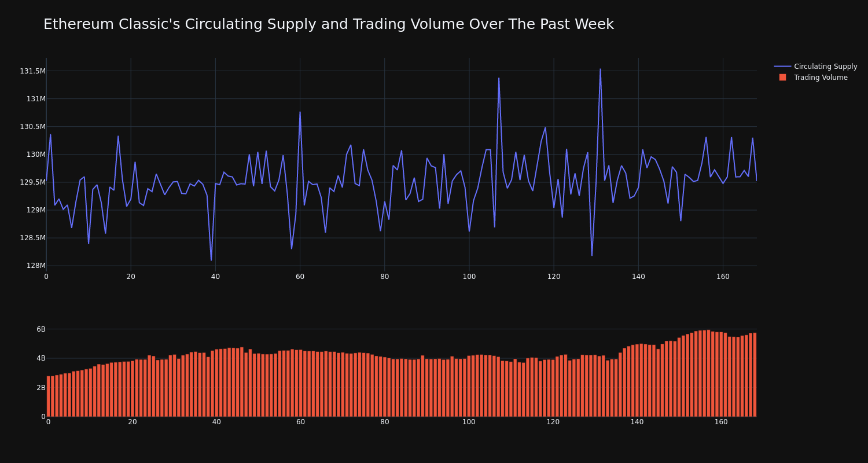The height and width of the screenshot is (463, 868).
Task: Click x-axis label 60 under supply chart
Action: click(x=300, y=277)
